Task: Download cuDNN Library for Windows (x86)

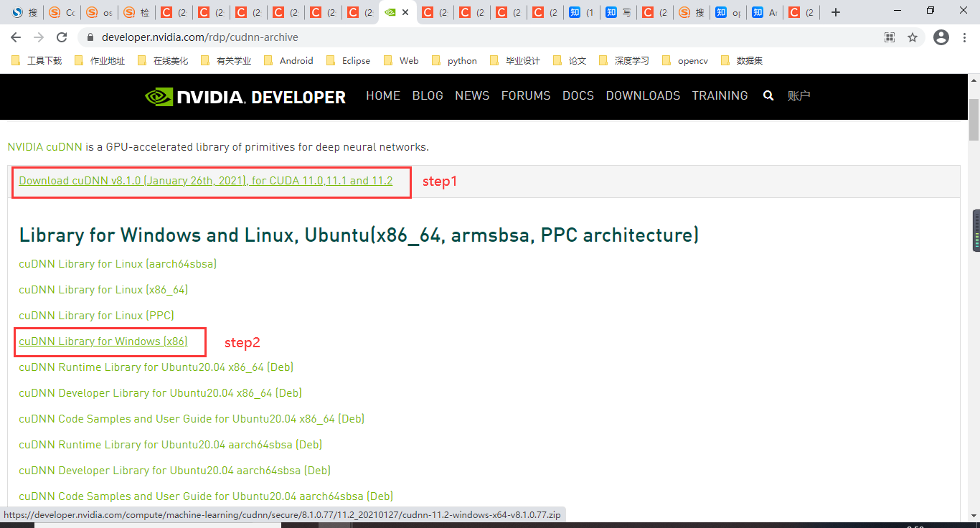Action: point(103,341)
